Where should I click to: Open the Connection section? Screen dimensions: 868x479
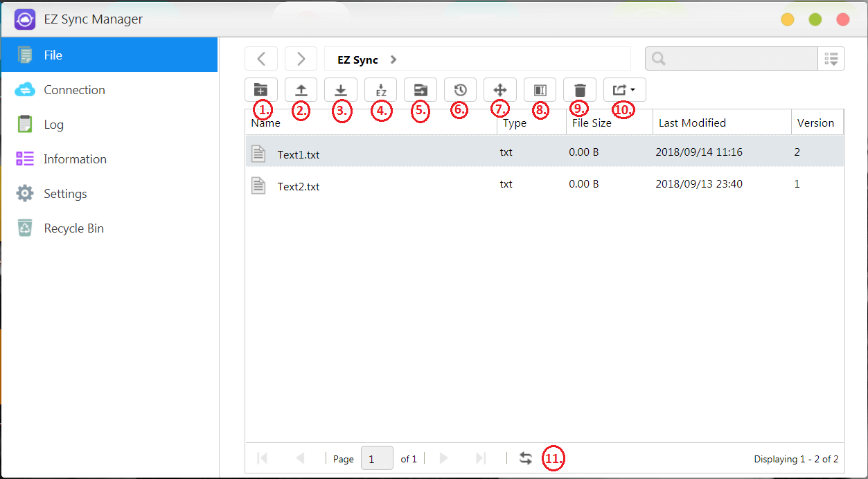tap(109, 90)
